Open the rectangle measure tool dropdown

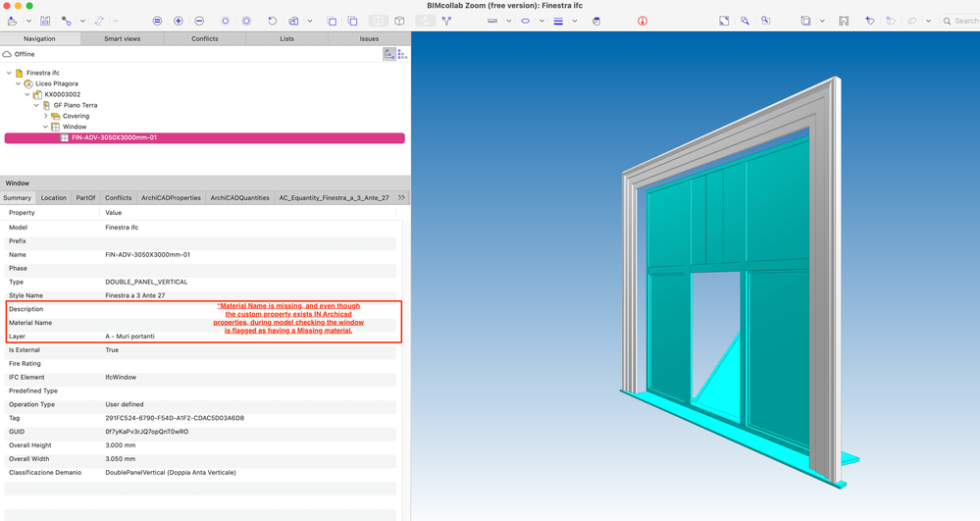pos(509,21)
